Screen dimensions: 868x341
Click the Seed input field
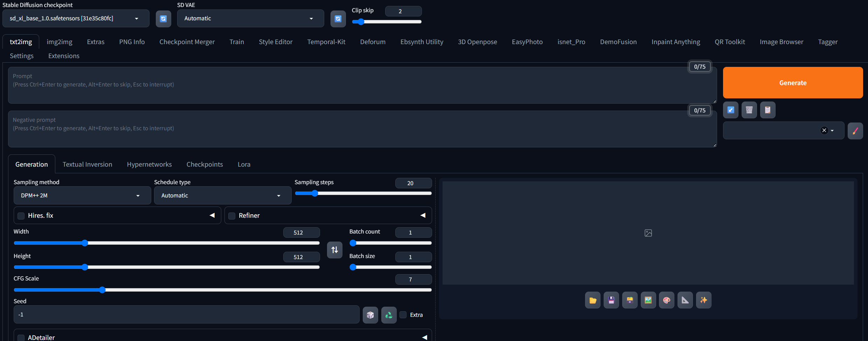click(187, 315)
